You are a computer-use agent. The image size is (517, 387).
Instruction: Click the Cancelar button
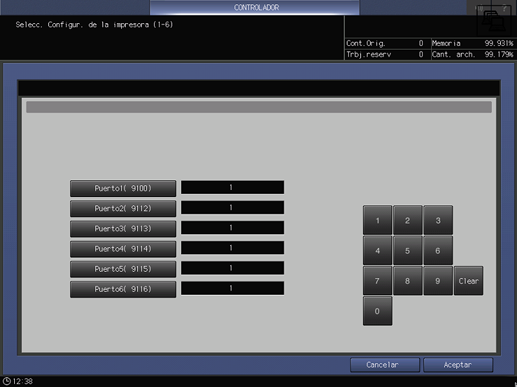click(385, 365)
